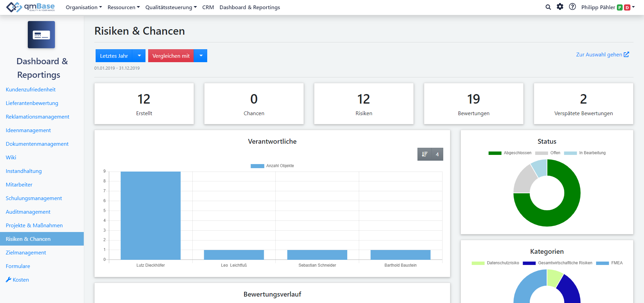The height and width of the screenshot is (303, 644).
Task: Click the Chancen card showing 0
Action: point(254,104)
